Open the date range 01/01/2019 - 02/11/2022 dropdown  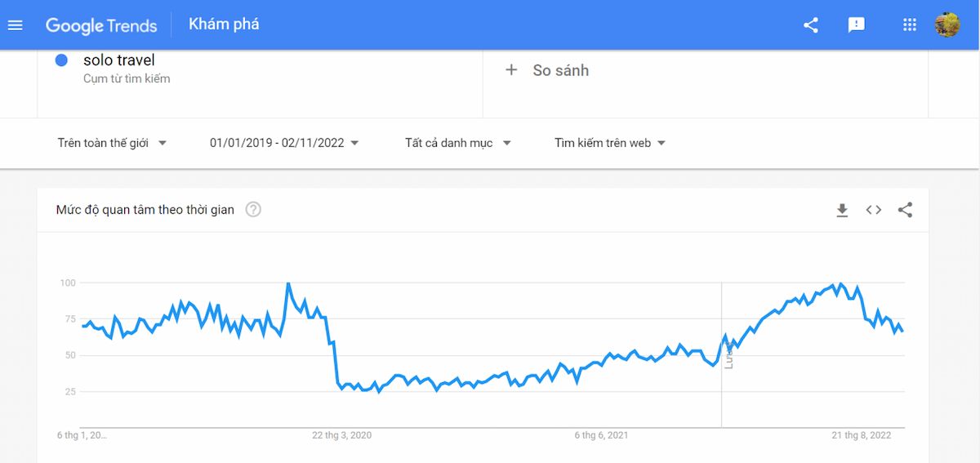284,143
